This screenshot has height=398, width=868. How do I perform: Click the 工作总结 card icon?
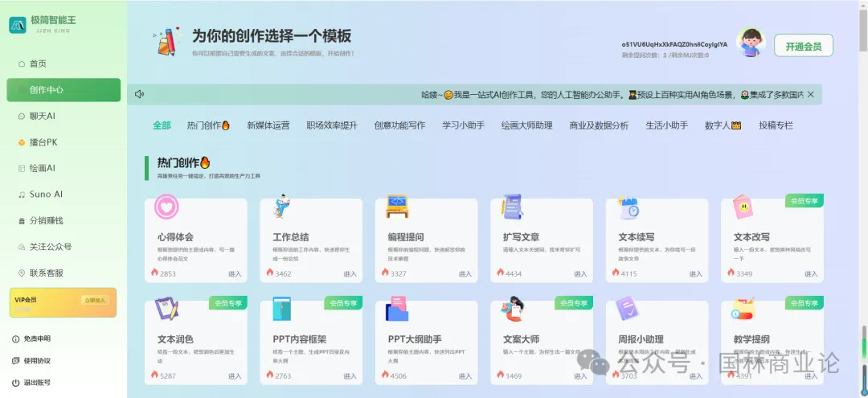coord(282,207)
